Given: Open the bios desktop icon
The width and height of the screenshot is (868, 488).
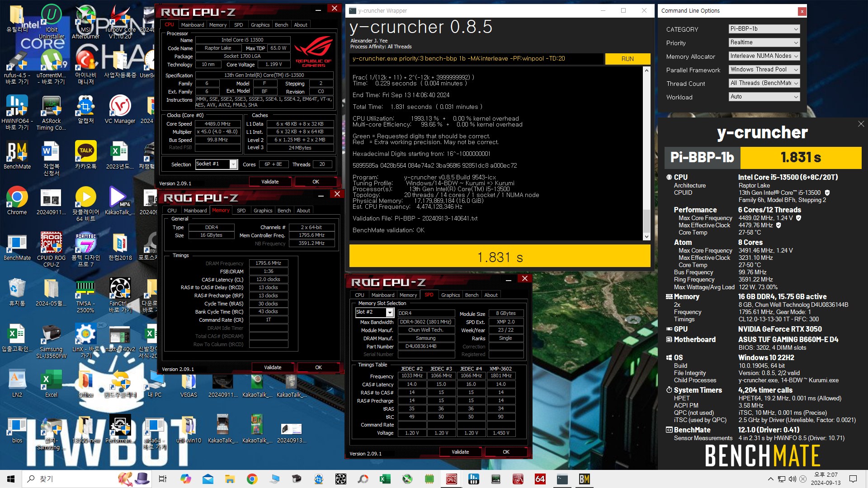Looking at the screenshot, I should [17, 429].
